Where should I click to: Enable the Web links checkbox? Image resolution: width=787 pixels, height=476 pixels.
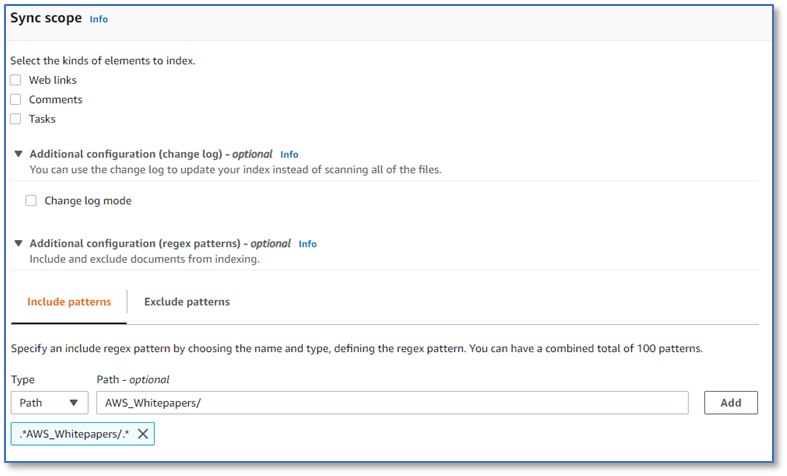coord(16,80)
